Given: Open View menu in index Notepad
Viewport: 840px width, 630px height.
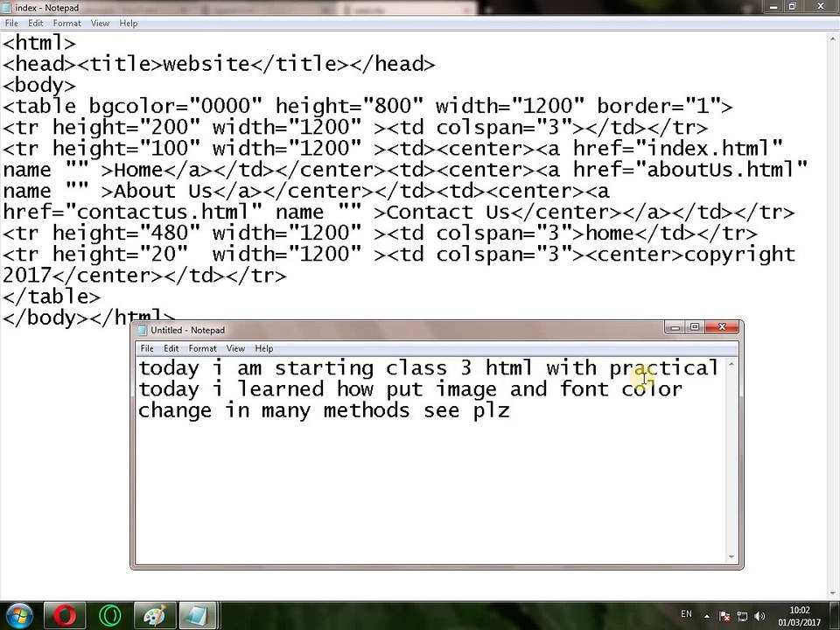Looking at the screenshot, I should (100, 23).
